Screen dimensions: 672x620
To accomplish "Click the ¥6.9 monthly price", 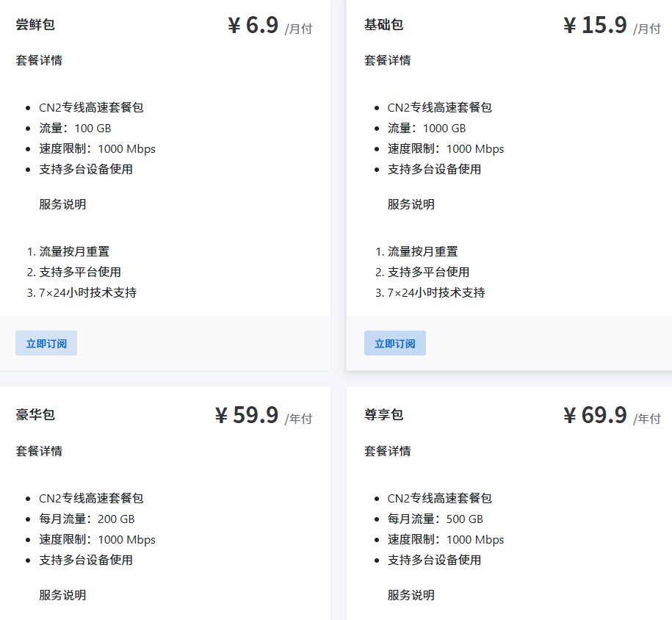I will coord(254,26).
